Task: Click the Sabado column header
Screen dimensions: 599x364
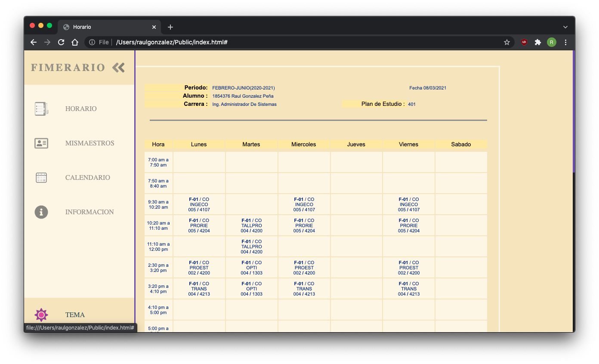Action: tap(461, 145)
